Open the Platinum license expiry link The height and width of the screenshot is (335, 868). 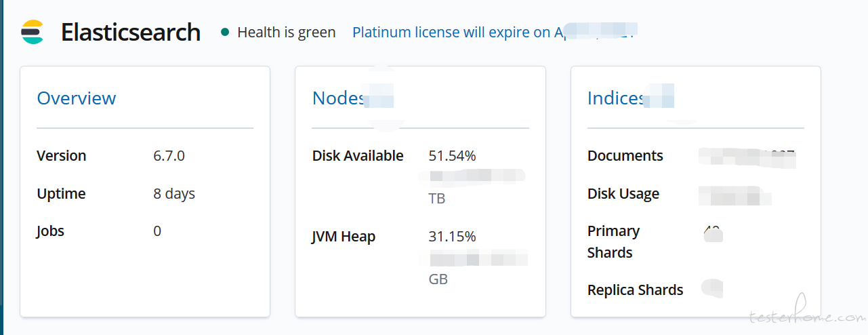pyautogui.click(x=495, y=32)
